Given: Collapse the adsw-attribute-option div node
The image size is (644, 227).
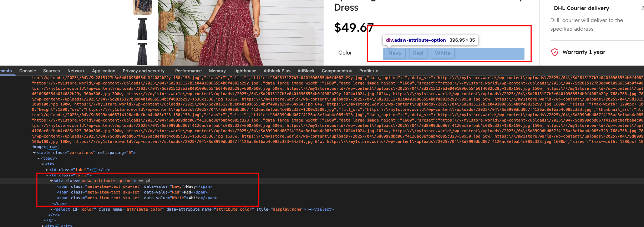Looking at the screenshot, I should click(x=51, y=181).
